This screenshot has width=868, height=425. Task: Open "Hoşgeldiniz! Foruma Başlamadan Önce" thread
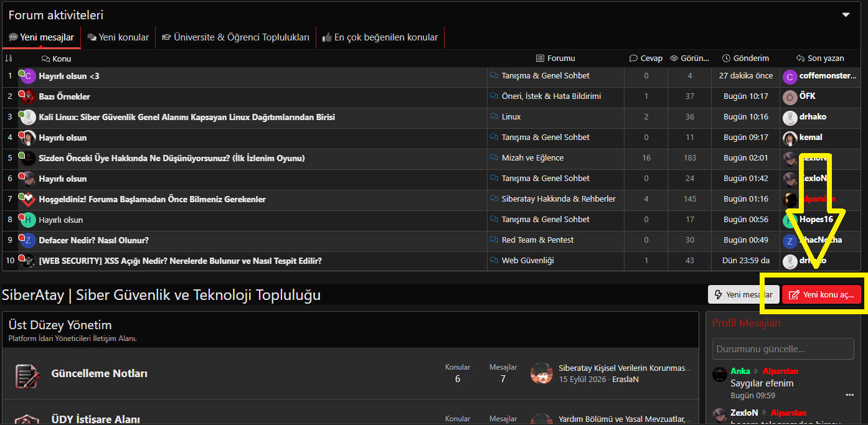point(152,199)
